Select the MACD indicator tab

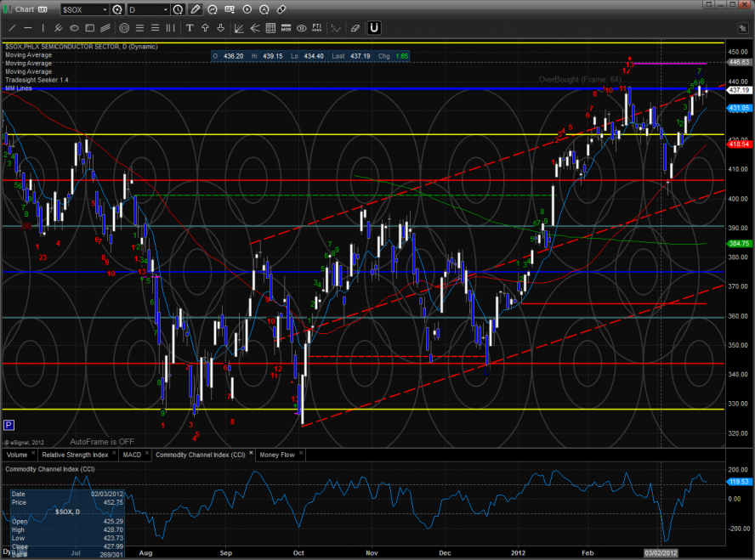click(x=131, y=455)
